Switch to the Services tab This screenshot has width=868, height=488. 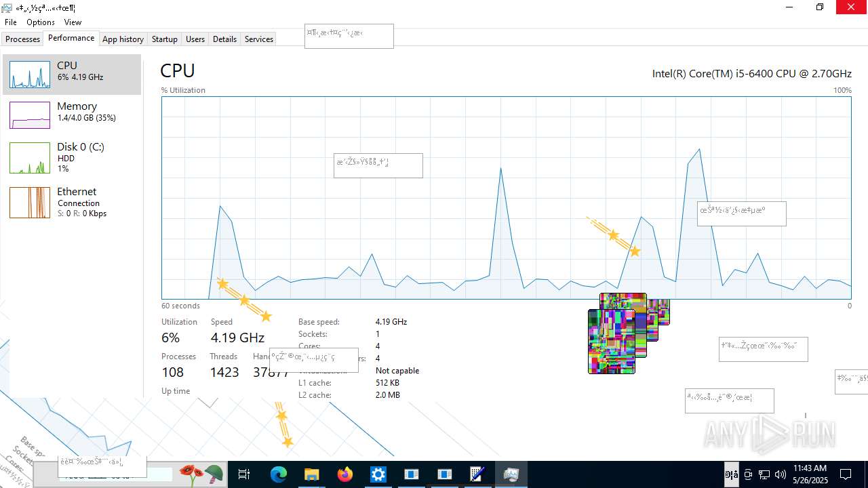coord(259,39)
